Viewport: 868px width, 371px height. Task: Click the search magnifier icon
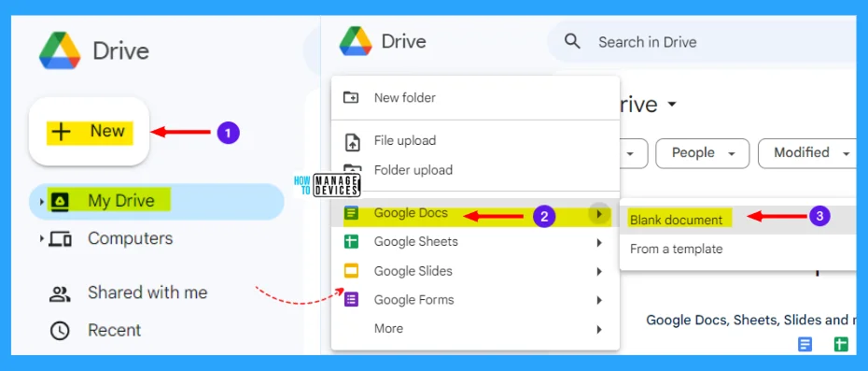pos(572,42)
